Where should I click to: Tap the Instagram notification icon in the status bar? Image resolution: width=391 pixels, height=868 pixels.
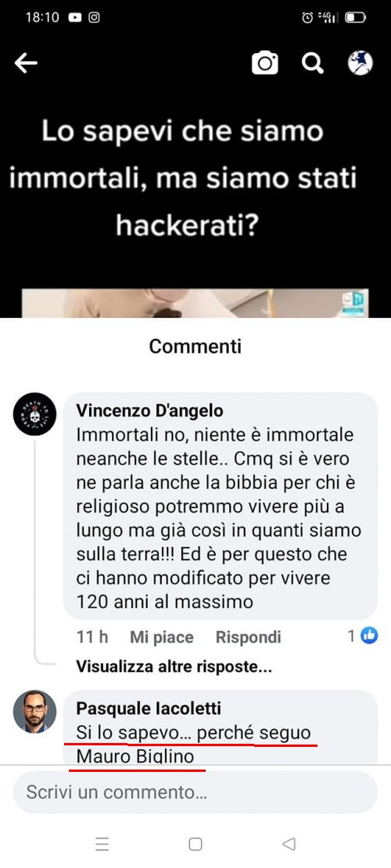94,18
